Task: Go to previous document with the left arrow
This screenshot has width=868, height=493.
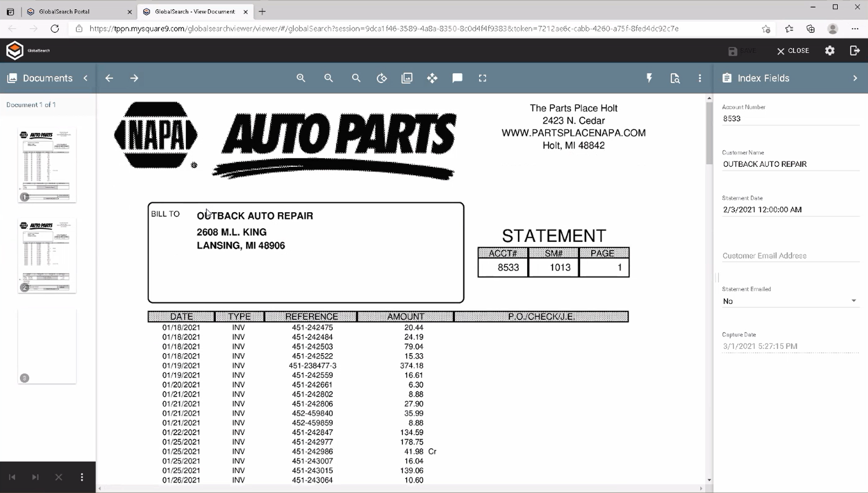Action: [x=109, y=78]
